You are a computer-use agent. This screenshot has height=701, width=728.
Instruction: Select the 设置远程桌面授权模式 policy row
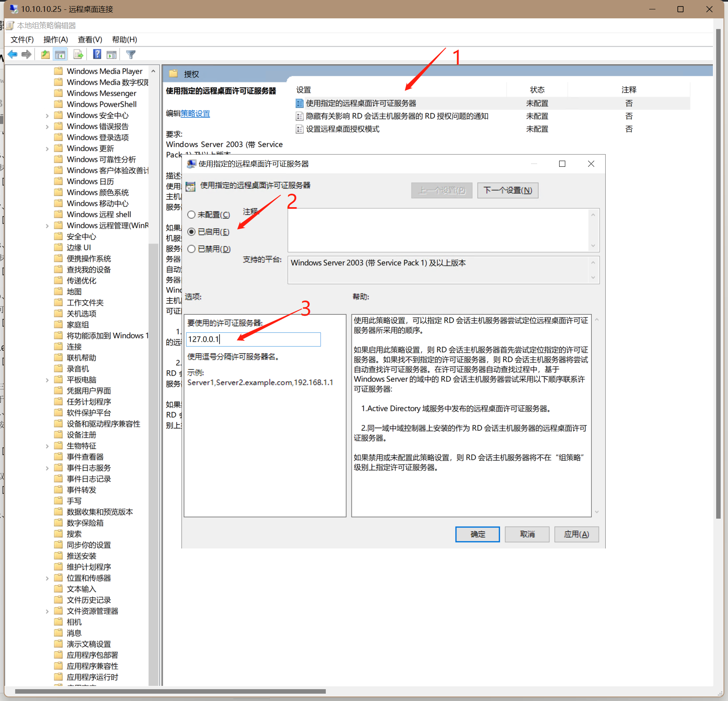(x=493, y=129)
